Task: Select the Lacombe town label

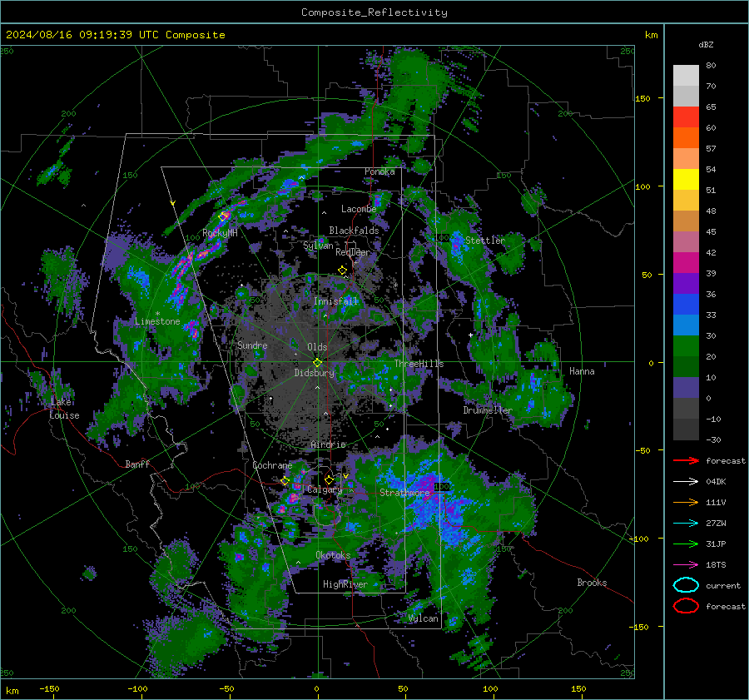Action: coord(359,209)
